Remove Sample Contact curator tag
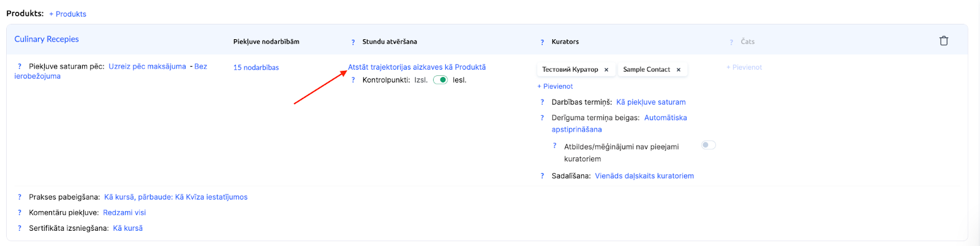 pos(679,70)
